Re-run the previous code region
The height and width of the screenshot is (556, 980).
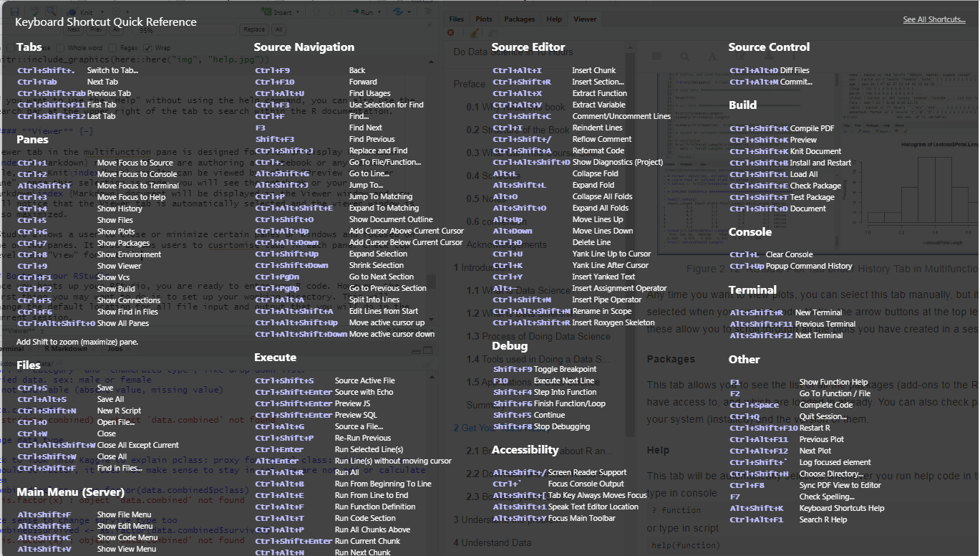(x=398, y=12)
